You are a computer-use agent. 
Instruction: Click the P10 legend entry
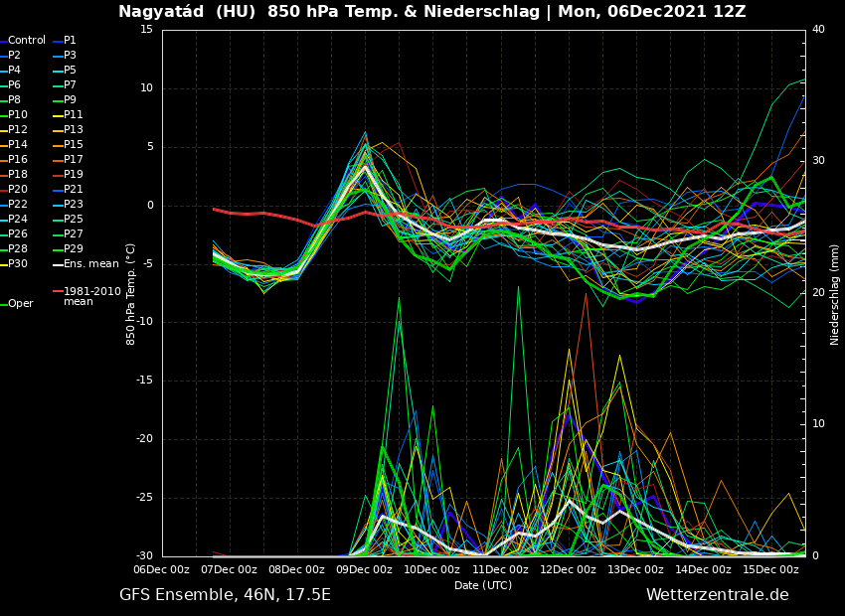(x=18, y=115)
